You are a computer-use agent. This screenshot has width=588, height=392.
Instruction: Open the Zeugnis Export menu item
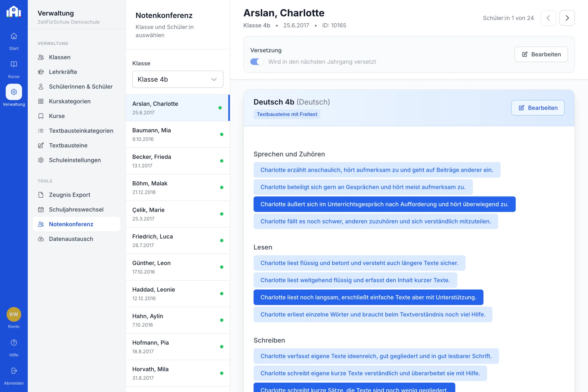coord(76,195)
